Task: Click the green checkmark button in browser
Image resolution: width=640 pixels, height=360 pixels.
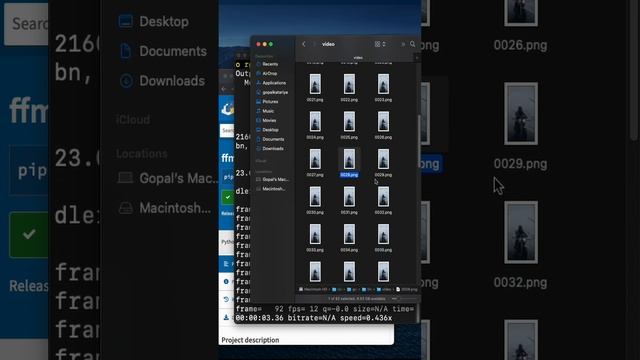Action: coord(227,198)
